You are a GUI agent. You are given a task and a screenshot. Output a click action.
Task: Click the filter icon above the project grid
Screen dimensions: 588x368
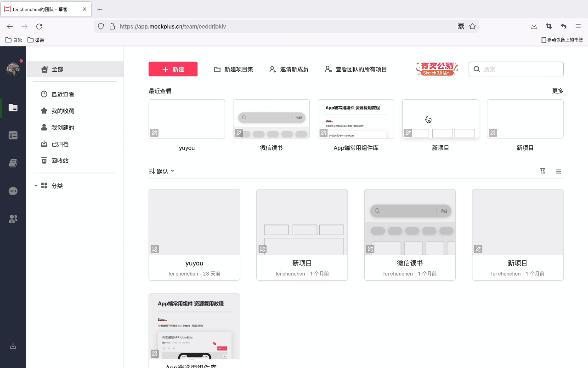point(543,171)
